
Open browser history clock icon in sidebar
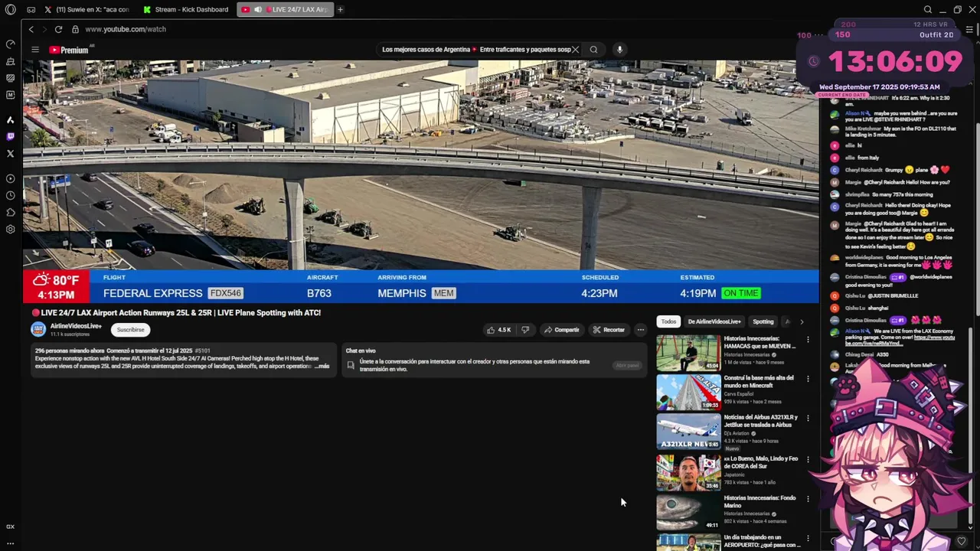click(10, 195)
